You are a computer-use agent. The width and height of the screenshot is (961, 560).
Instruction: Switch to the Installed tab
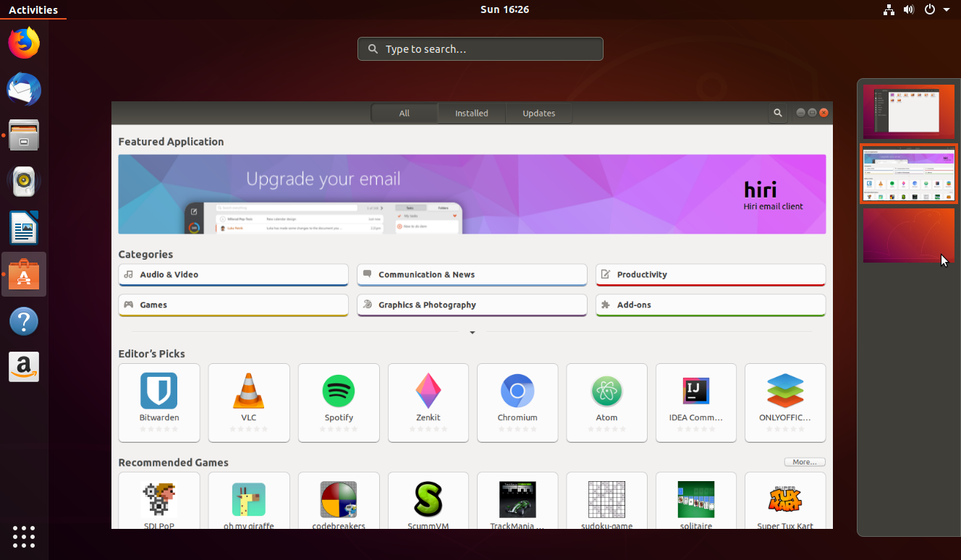click(x=471, y=113)
